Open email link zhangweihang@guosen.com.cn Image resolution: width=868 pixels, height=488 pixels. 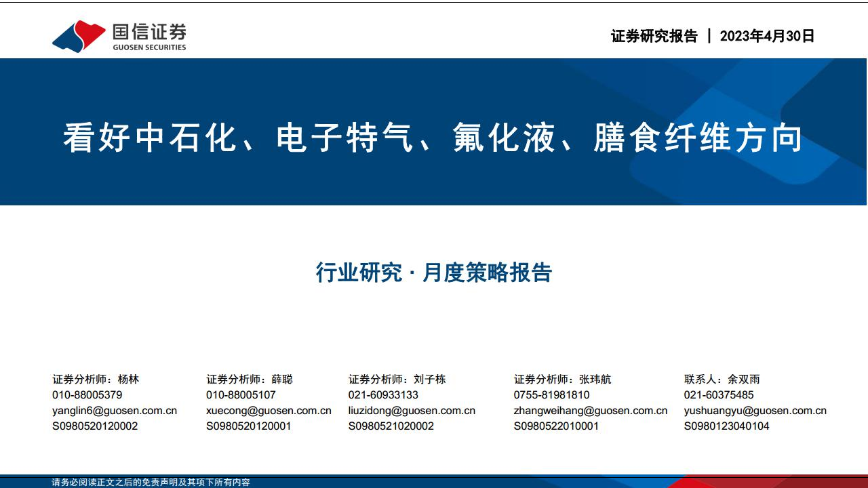point(591,411)
